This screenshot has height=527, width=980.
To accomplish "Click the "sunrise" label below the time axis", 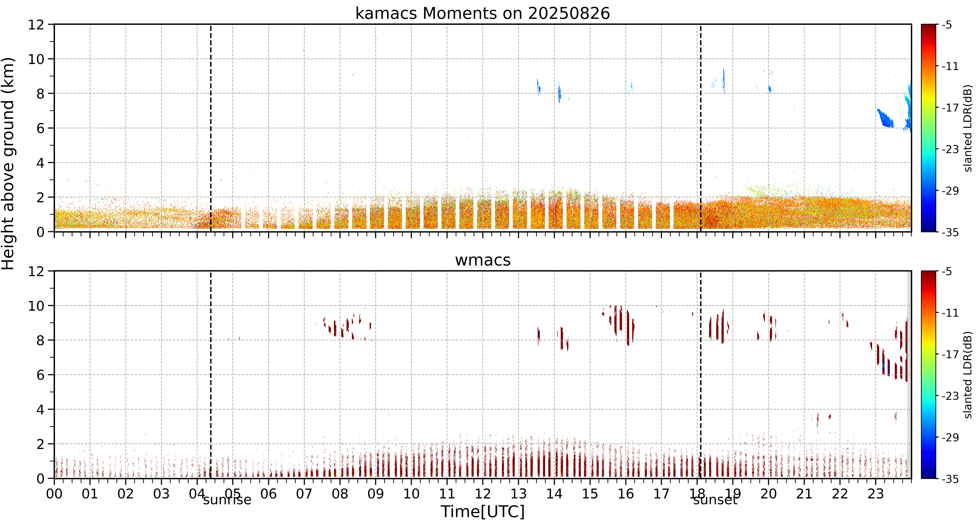I will click(x=227, y=500).
